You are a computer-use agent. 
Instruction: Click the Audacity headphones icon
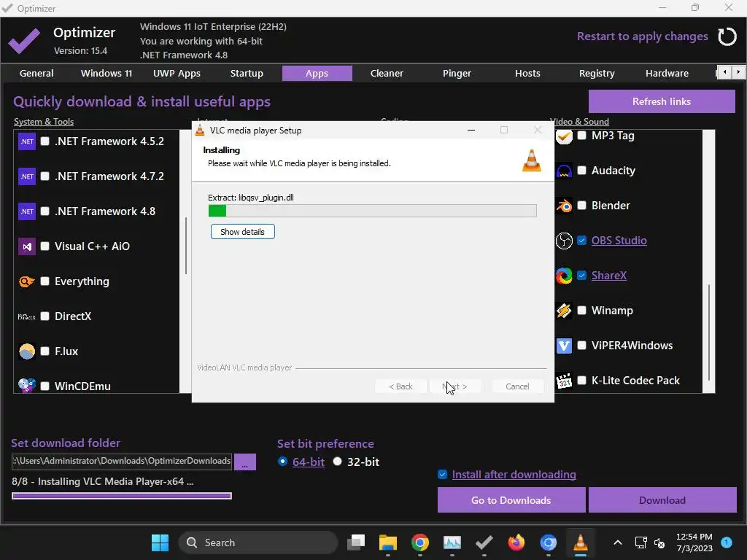(x=564, y=171)
